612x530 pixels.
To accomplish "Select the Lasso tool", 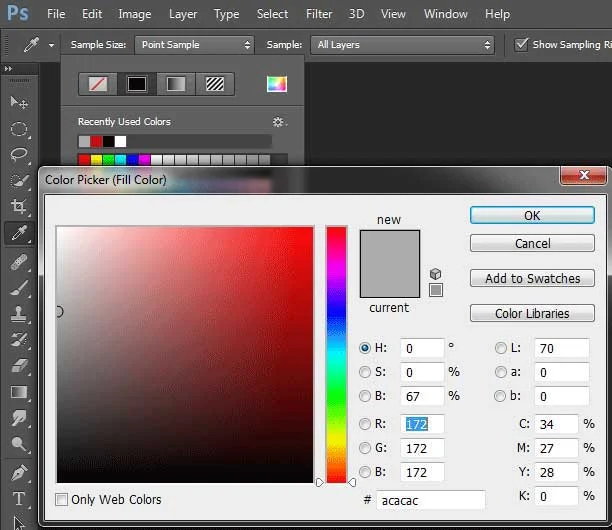I will [x=19, y=155].
